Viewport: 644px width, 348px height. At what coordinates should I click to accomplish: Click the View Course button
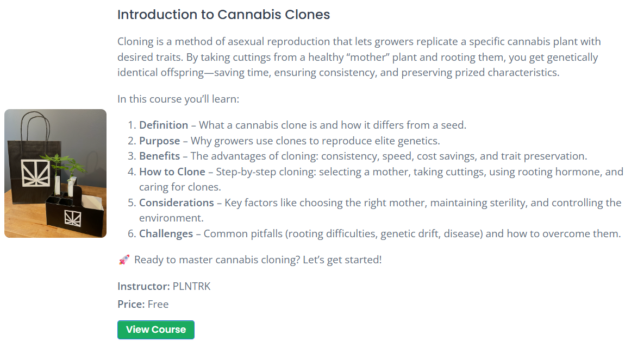click(x=155, y=330)
